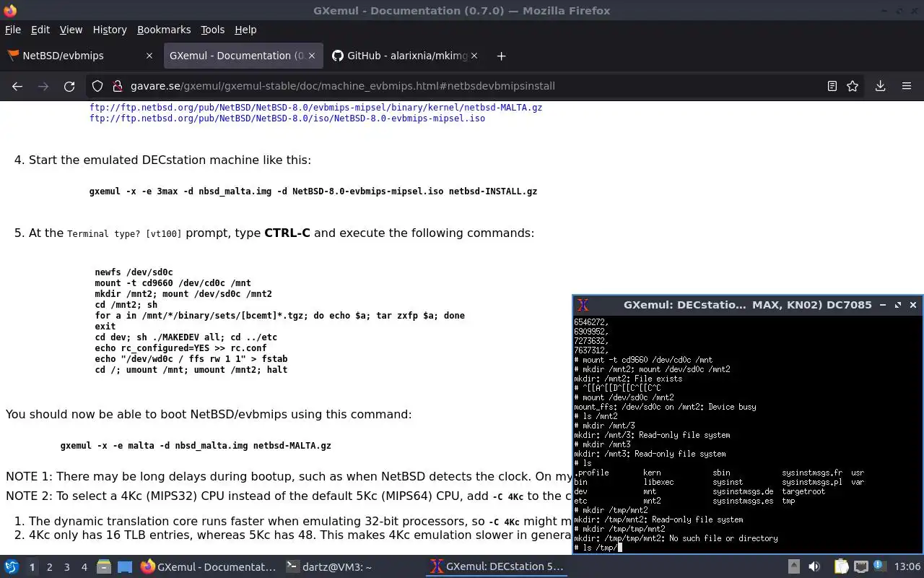Screen dimensions: 924x578
Task: Select the GXemul Documentation tab
Action: [x=242, y=56]
